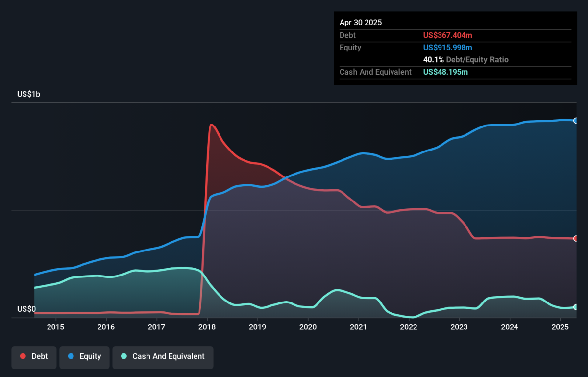Click the US$367.404m debt value in tooltip
This screenshot has height=377, width=588.
coord(448,35)
